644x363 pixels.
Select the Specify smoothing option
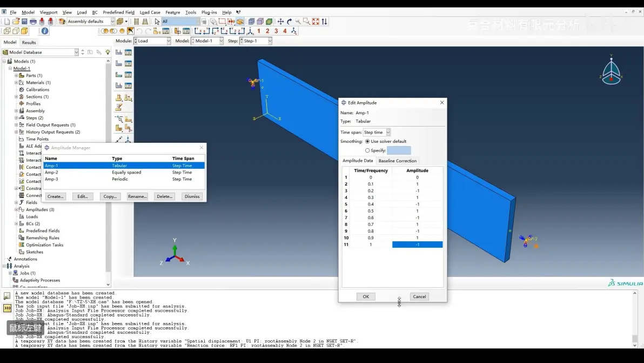[x=367, y=150]
